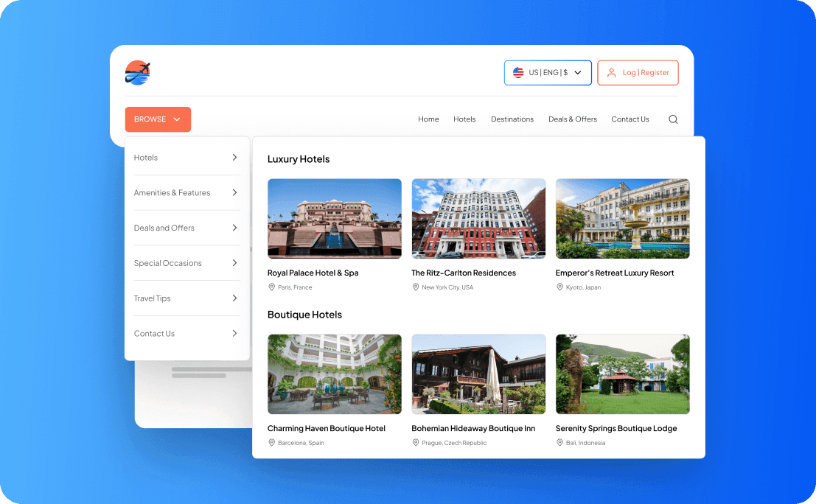The image size is (816, 504).
Task: Click location pin beside Paris, France
Action: (x=271, y=287)
